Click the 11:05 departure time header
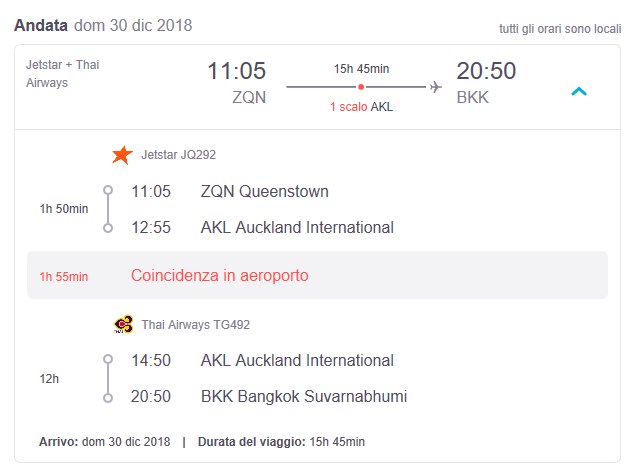Image resolution: width=640 pixels, height=470 pixels. click(x=237, y=71)
